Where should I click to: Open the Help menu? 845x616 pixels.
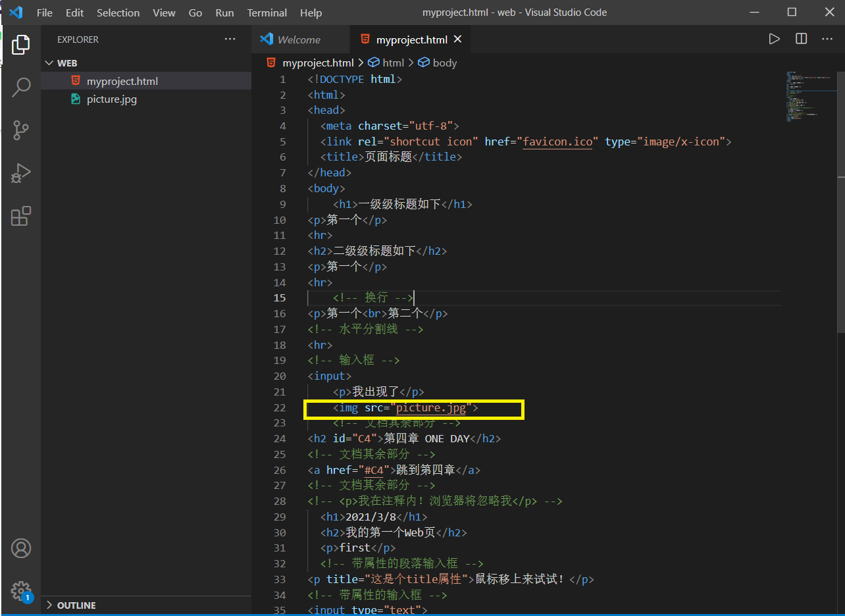click(x=311, y=13)
